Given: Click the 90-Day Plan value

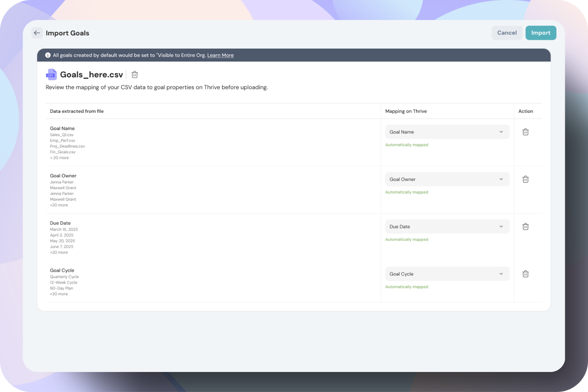Looking at the screenshot, I should 61,288.
